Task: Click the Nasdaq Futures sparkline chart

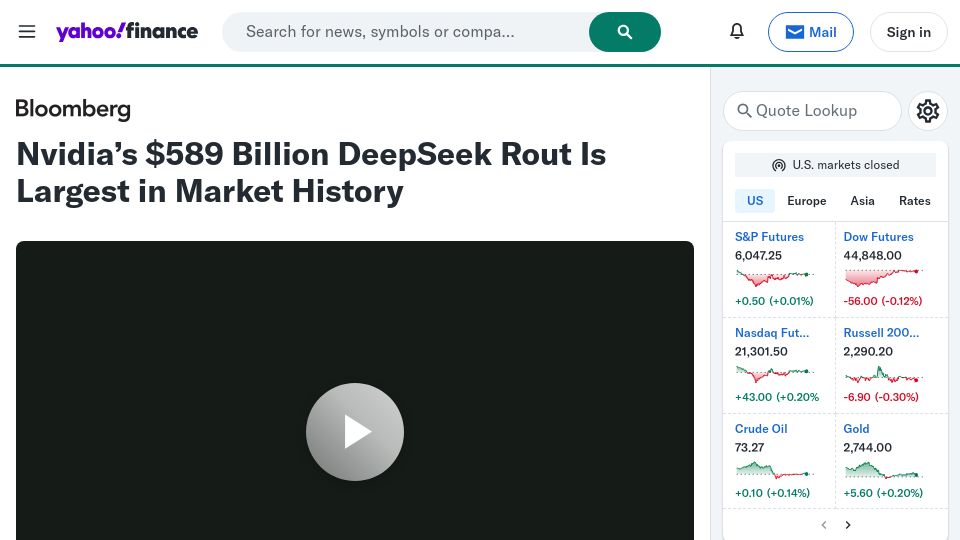Action: [774, 373]
